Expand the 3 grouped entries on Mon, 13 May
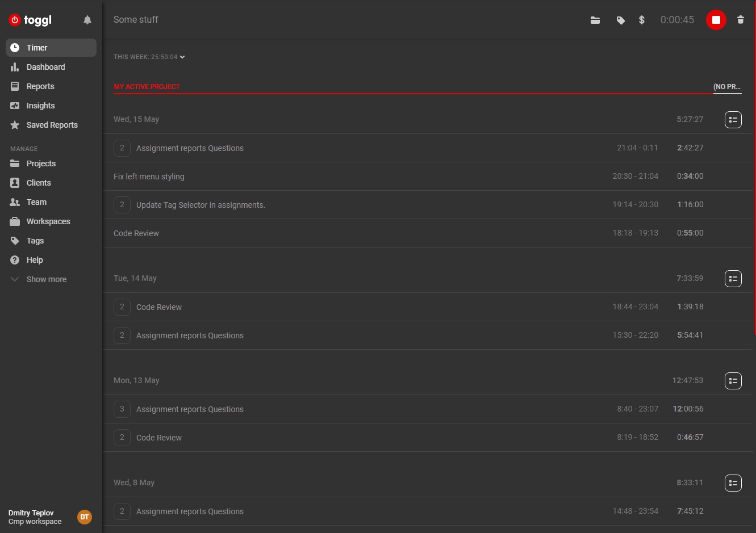The image size is (756, 533). (x=122, y=409)
